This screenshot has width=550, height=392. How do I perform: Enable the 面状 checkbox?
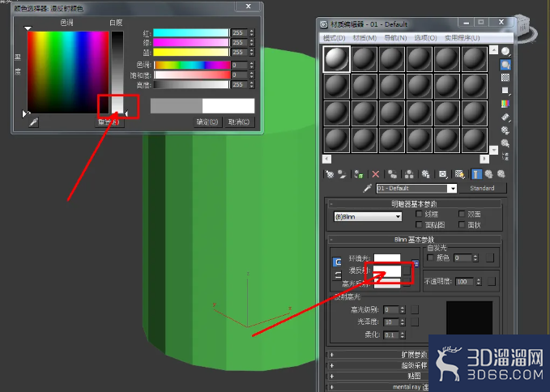pos(462,224)
